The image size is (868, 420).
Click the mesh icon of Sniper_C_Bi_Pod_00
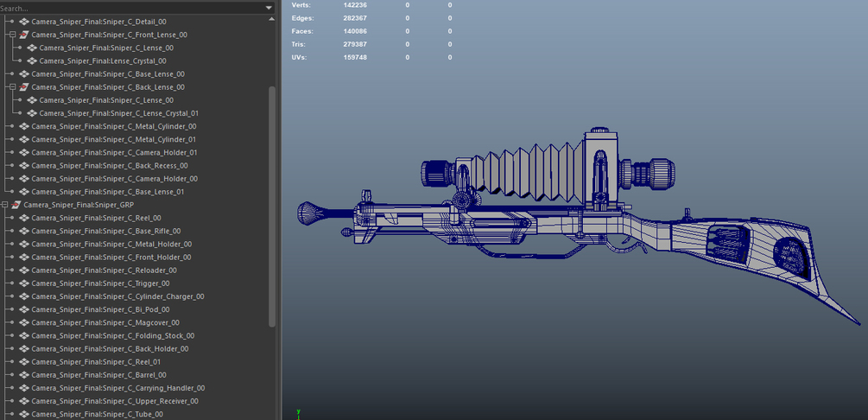point(24,309)
